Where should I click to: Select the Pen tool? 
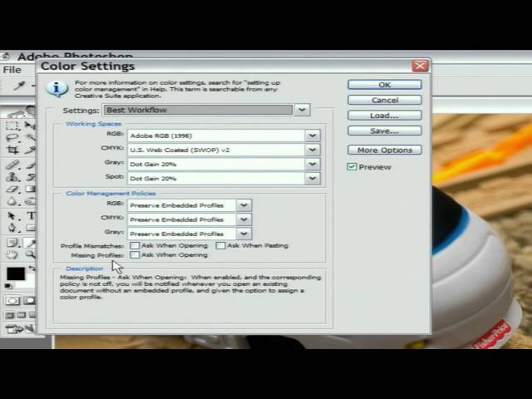coord(12,228)
